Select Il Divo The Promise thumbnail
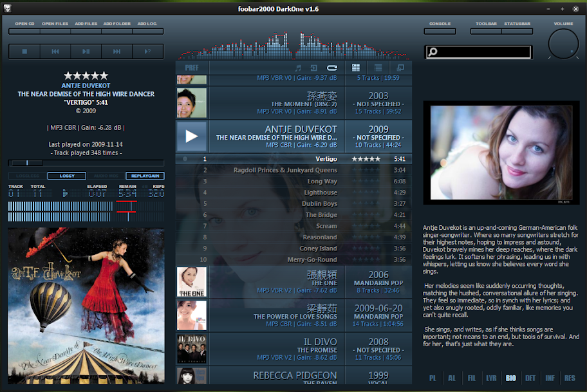587x392 pixels. click(192, 349)
